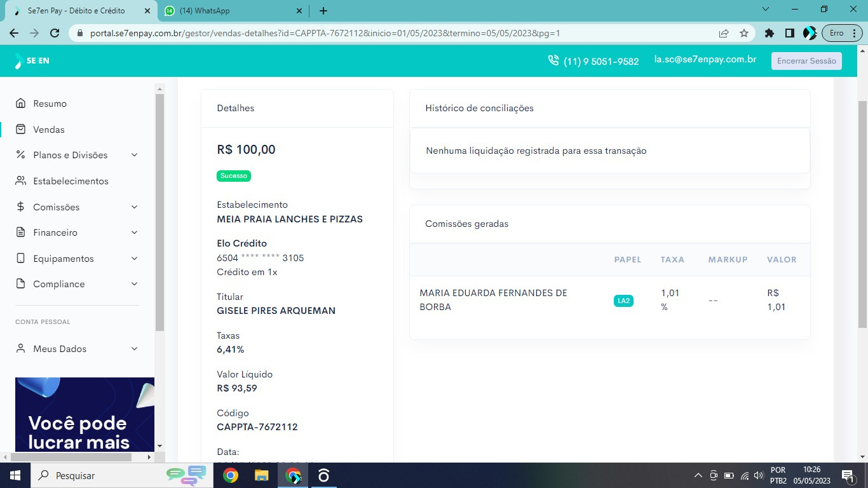
Task: Click the address bar URL
Action: tap(325, 33)
